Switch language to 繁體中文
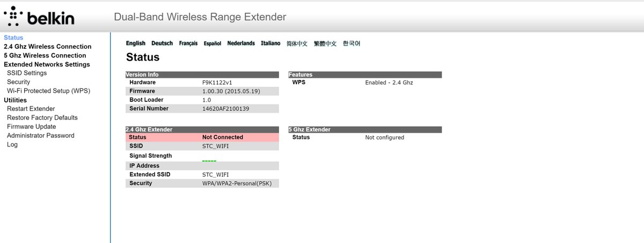 click(325, 43)
